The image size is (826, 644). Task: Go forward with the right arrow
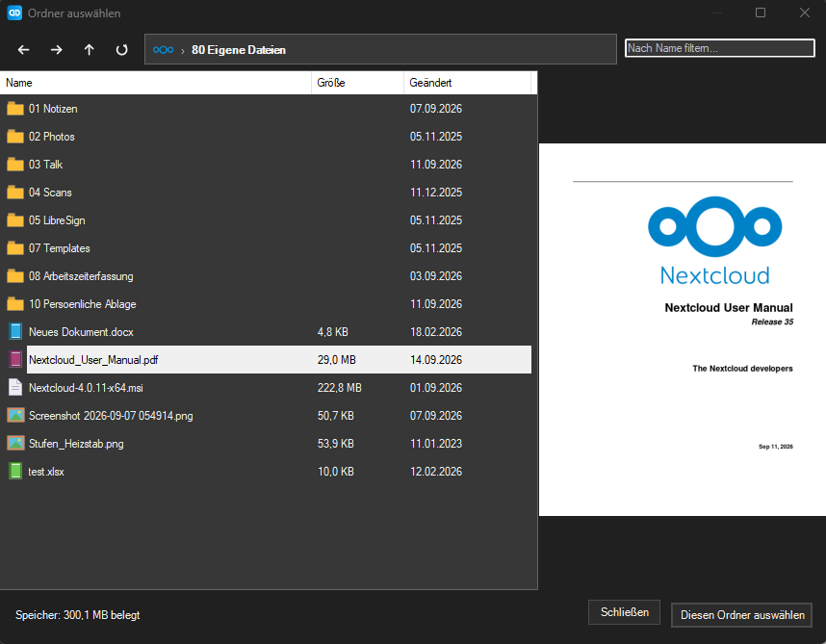57,49
